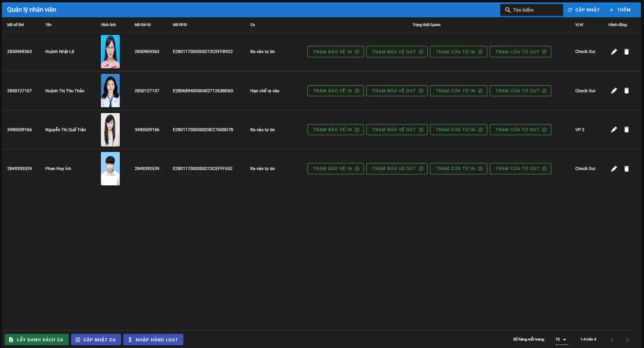644x348 pixels.
Task: Click edit pencil for Huỳnh Nhật Lệ
Action: (x=614, y=52)
